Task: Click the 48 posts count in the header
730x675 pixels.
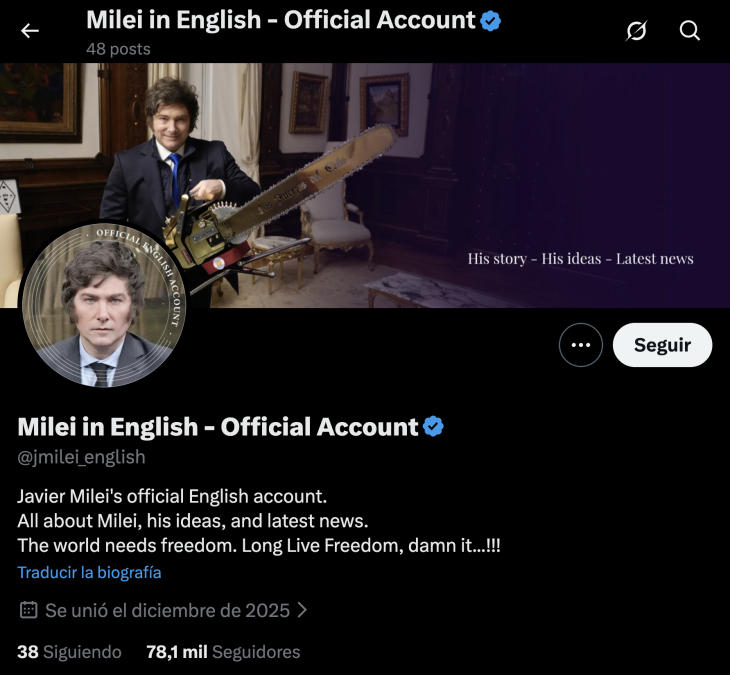Action: [118, 48]
